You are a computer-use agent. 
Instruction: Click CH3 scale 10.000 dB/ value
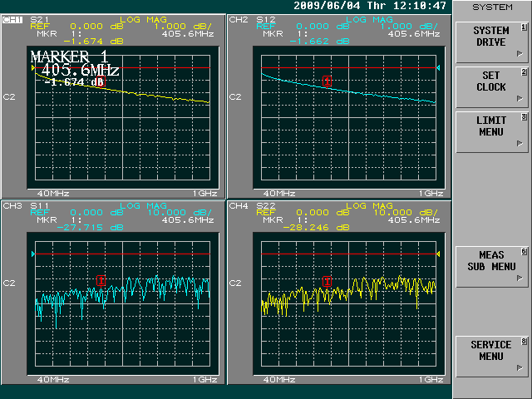(x=180, y=213)
